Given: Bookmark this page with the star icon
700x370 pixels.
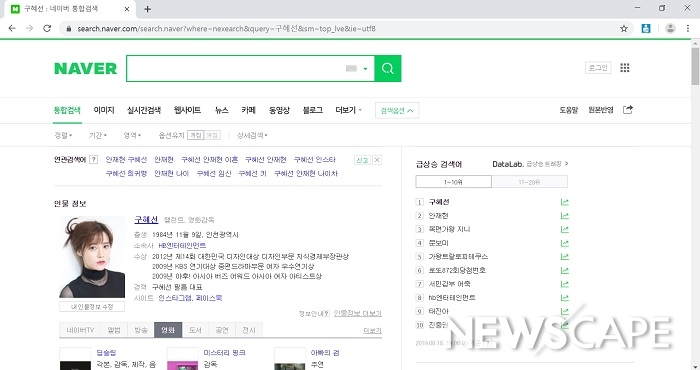Looking at the screenshot, I should pos(624,29).
